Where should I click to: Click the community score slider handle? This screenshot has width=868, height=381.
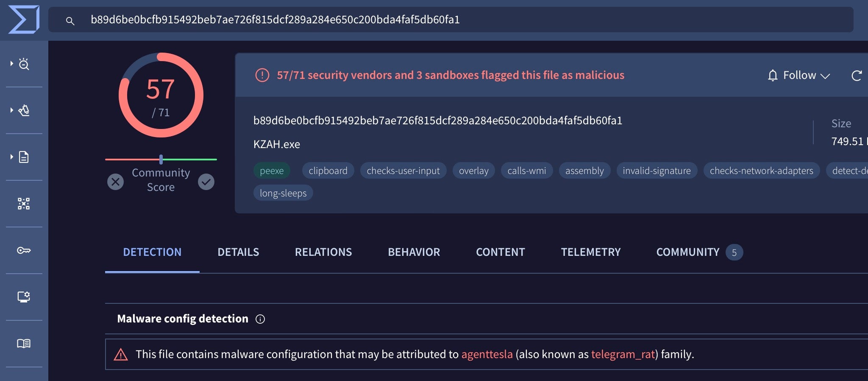click(x=161, y=160)
